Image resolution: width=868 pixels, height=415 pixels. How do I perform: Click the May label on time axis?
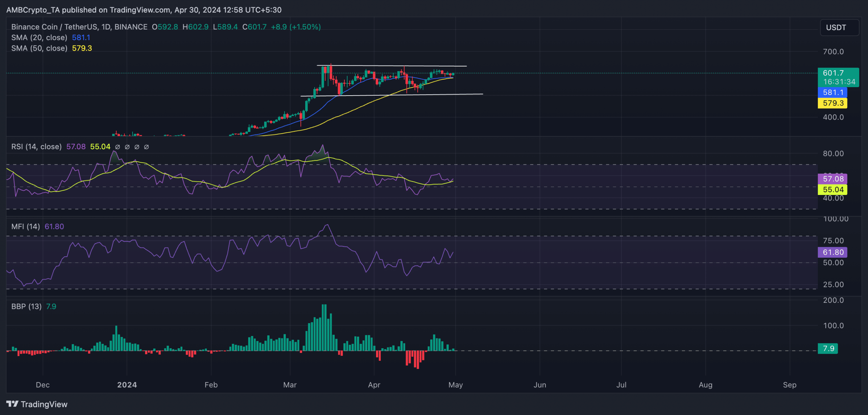point(455,385)
